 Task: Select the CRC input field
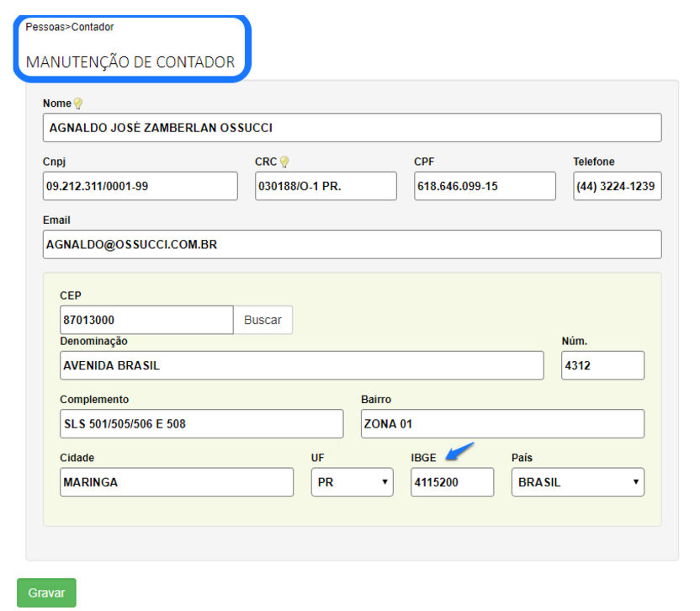[x=326, y=186]
